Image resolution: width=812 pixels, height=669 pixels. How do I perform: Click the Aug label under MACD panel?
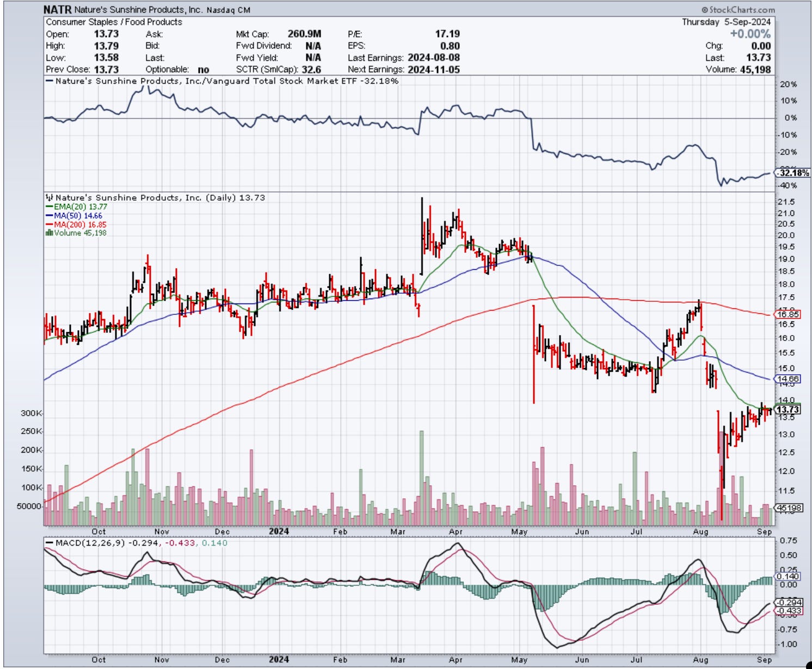point(700,660)
